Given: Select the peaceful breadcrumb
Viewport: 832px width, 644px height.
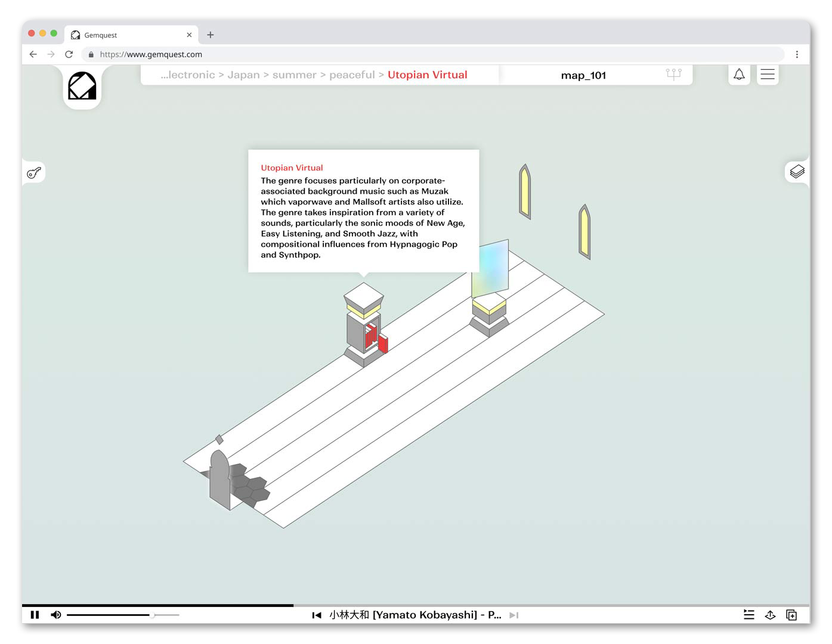Looking at the screenshot, I should pos(352,75).
